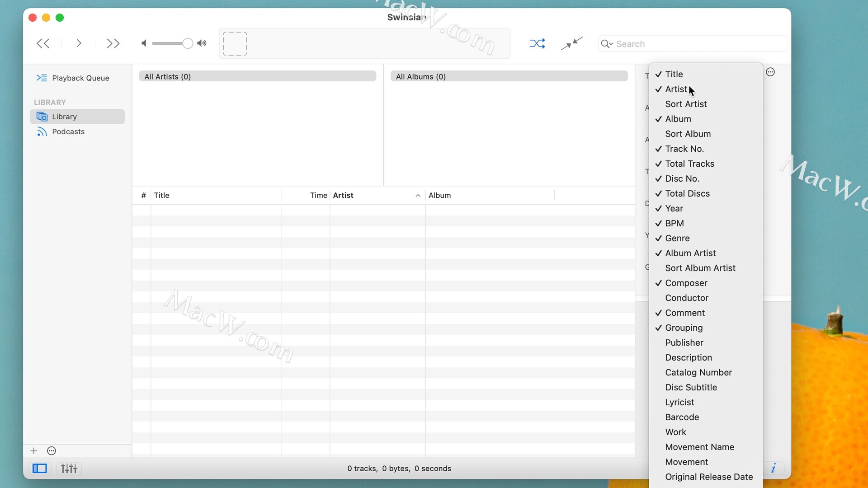
Task: Uncheck Total Tracks field
Action: (706, 164)
